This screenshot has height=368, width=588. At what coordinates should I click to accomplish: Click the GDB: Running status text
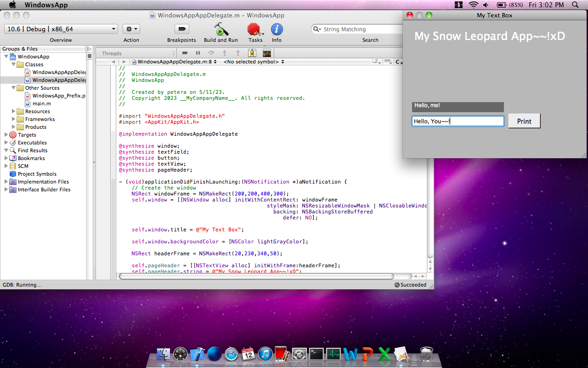22,285
